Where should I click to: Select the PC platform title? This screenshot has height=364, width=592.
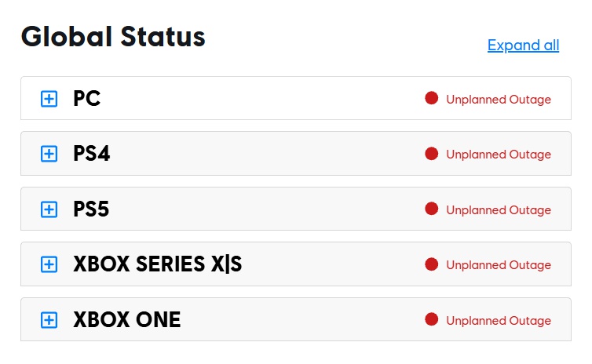(x=86, y=99)
